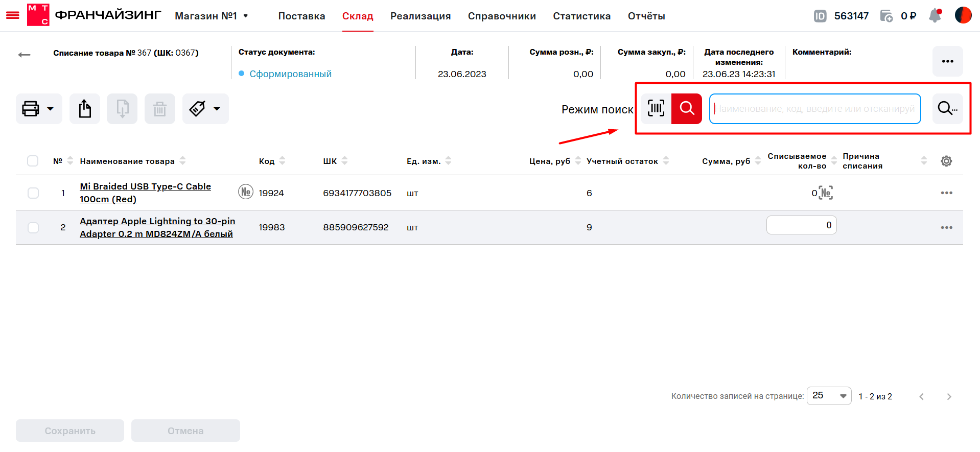980x452 pixels.
Task: Click code 19983 cell
Action: (272, 227)
